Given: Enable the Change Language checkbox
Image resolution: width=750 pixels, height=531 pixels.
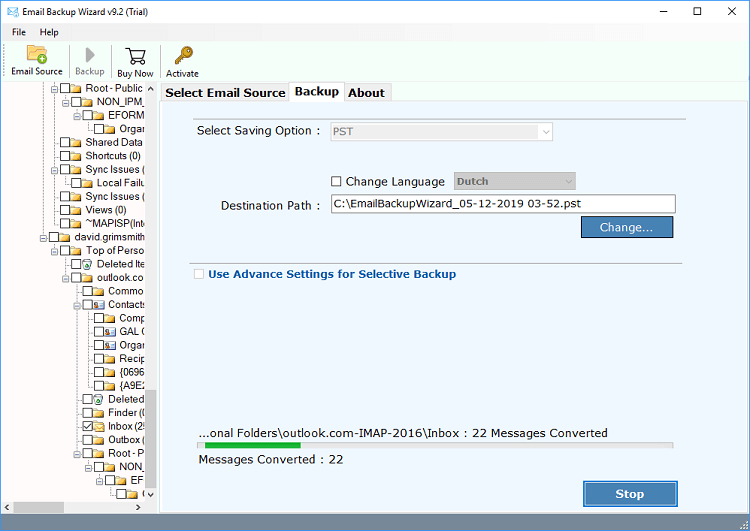Looking at the screenshot, I should 336,181.
